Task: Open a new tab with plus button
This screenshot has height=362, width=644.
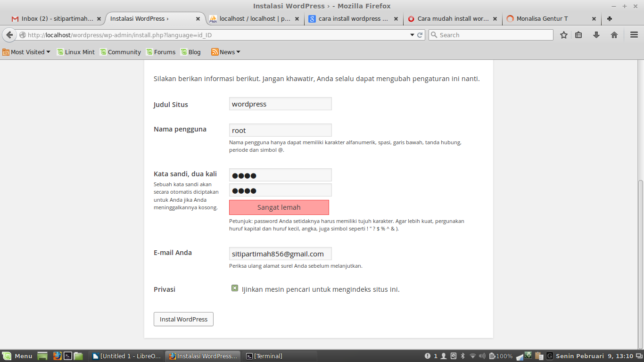Action: [x=610, y=19]
